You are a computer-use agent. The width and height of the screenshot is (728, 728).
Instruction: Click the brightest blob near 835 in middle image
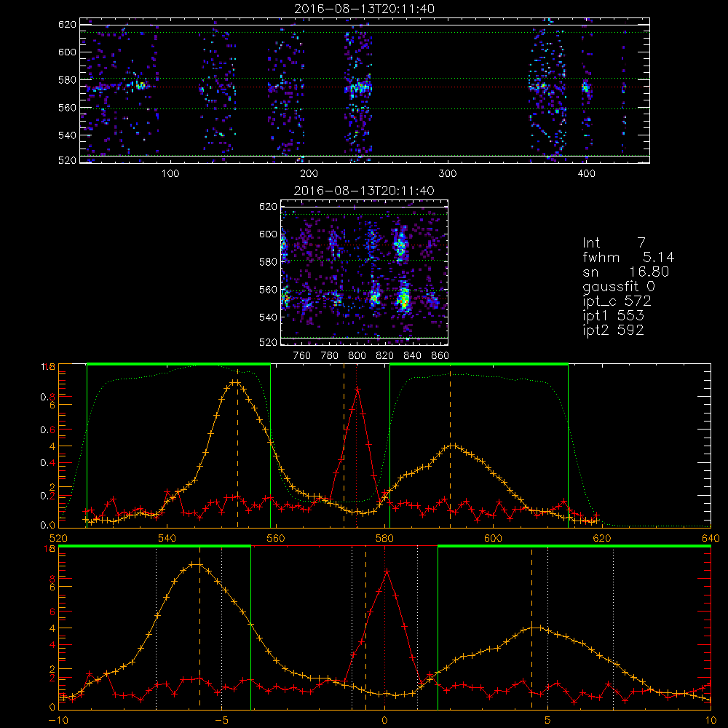click(404, 298)
